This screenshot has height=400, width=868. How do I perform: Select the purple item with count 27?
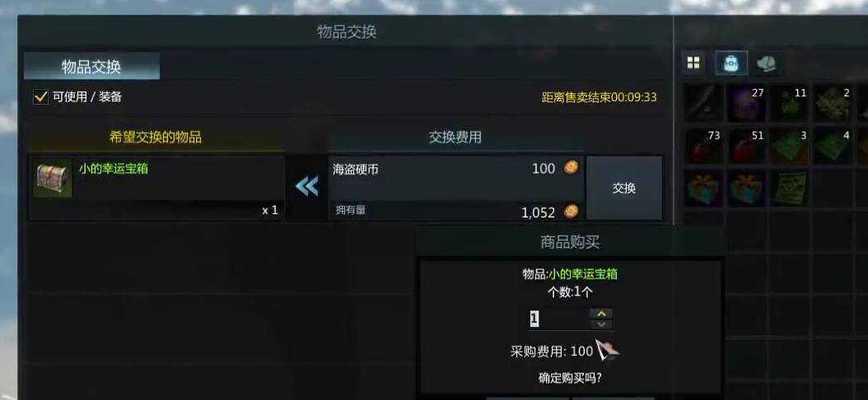click(746, 103)
